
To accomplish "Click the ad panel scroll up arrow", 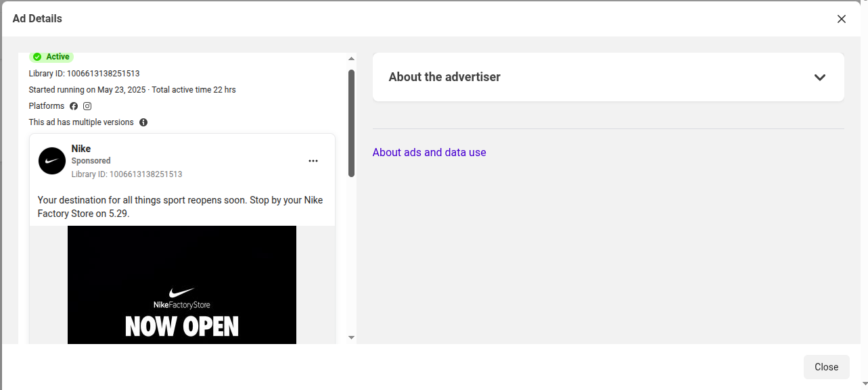I will [351, 59].
